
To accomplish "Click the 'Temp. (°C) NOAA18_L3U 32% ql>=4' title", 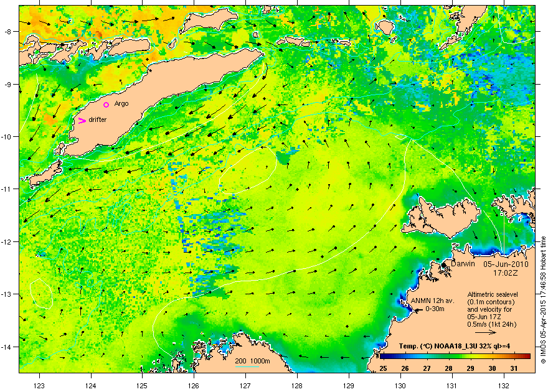I will click(455, 347).
